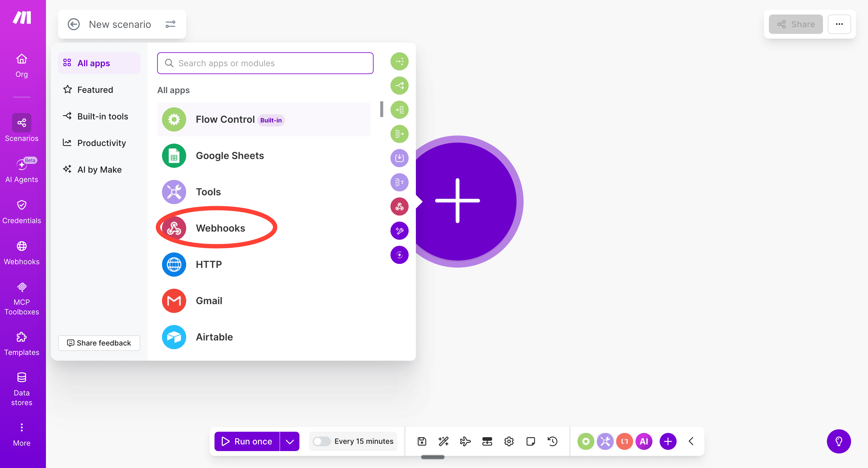Image resolution: width=868 pixels, height=468 pixels.
Task: Click the Share feedback button
Action: pyautogui.click(x=99, y=343)
